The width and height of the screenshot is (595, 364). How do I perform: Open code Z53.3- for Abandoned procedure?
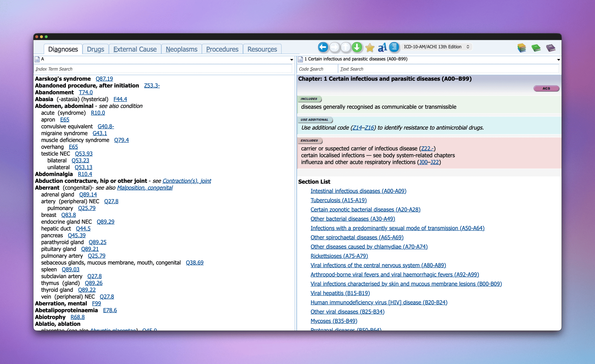(x=152, y=86)
